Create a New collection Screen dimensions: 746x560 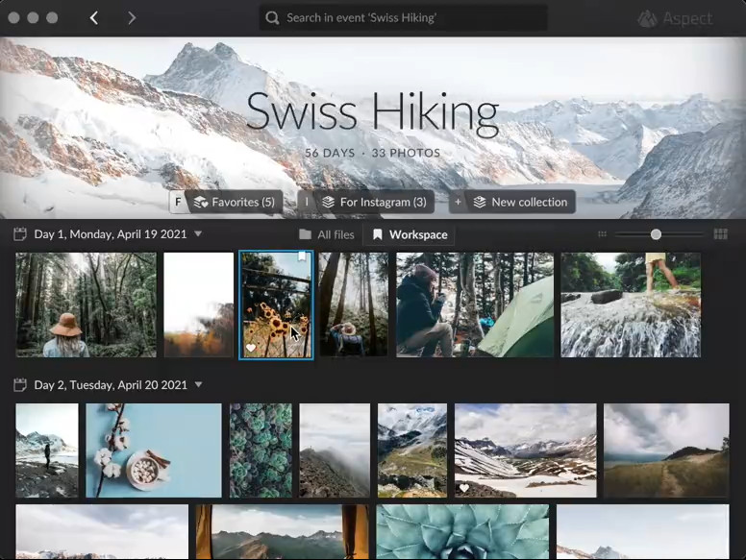tap(520, 202)
